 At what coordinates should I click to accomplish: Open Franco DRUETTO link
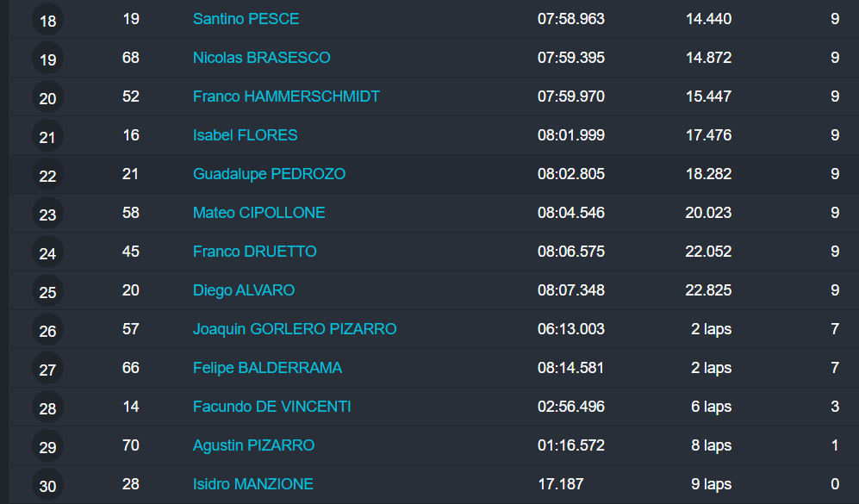coord(254,252)
